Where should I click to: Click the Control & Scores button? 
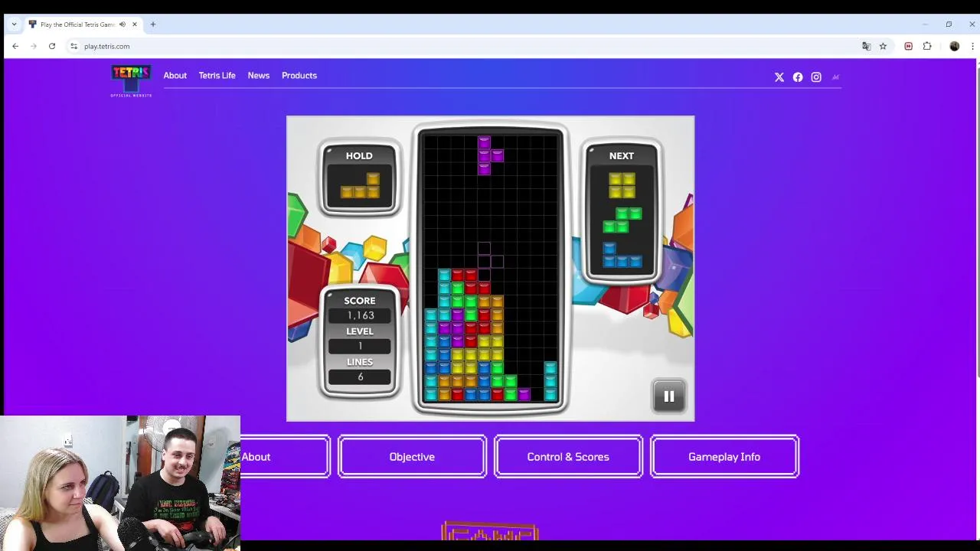click(568, 457)
